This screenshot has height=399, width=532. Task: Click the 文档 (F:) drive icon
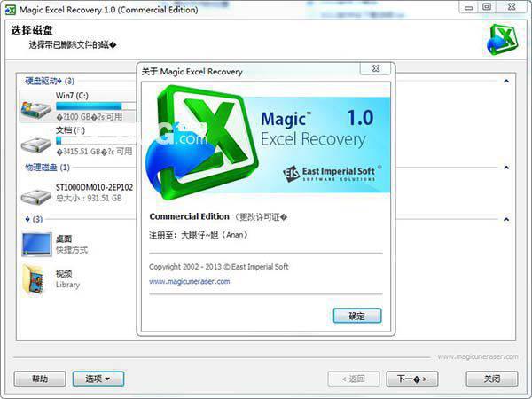coord(36,145)
